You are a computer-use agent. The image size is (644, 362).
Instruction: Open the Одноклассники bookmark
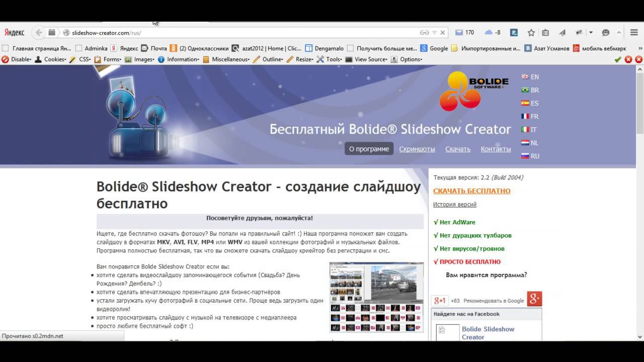[199, 49]
